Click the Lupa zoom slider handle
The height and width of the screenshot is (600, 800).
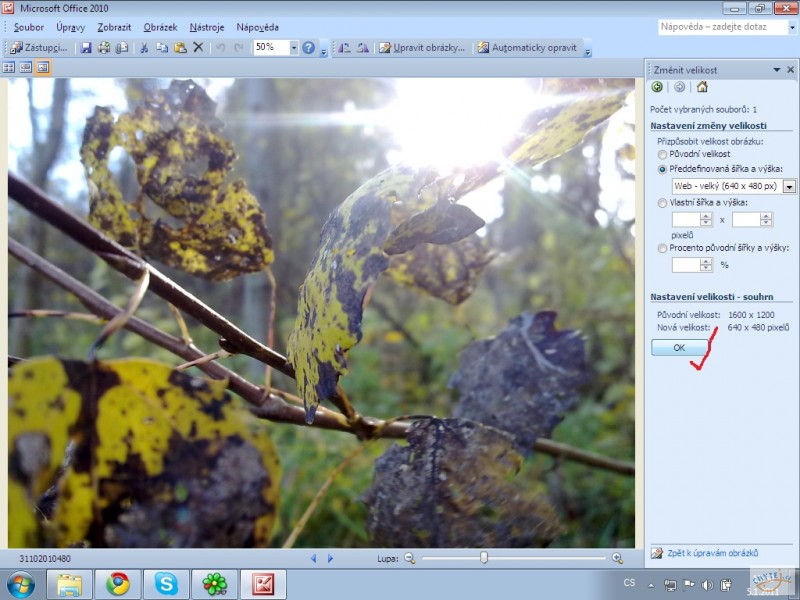pos(484,558)
